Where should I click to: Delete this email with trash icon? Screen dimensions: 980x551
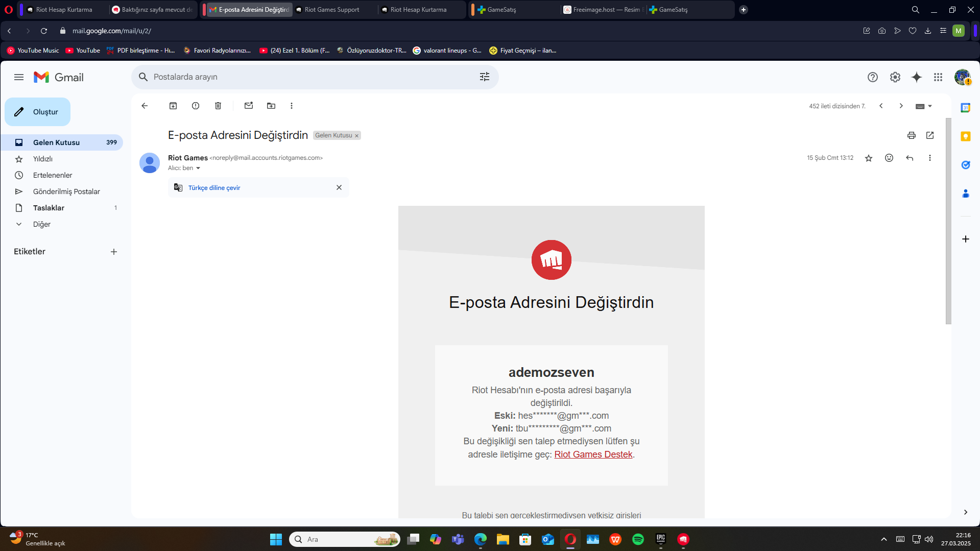click(218, 106)
